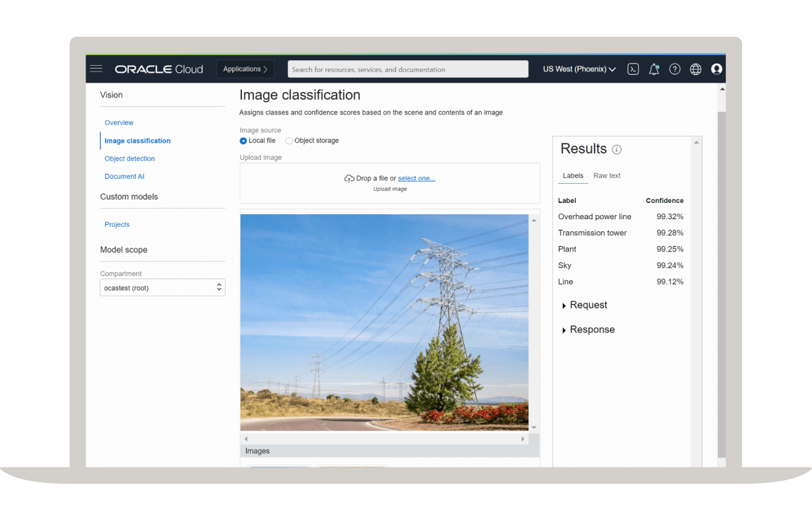Click the image viewer scroll down arrow
The height and width of the screenshot is (512, 812).
pyautogui.click(x=534, y=428)
